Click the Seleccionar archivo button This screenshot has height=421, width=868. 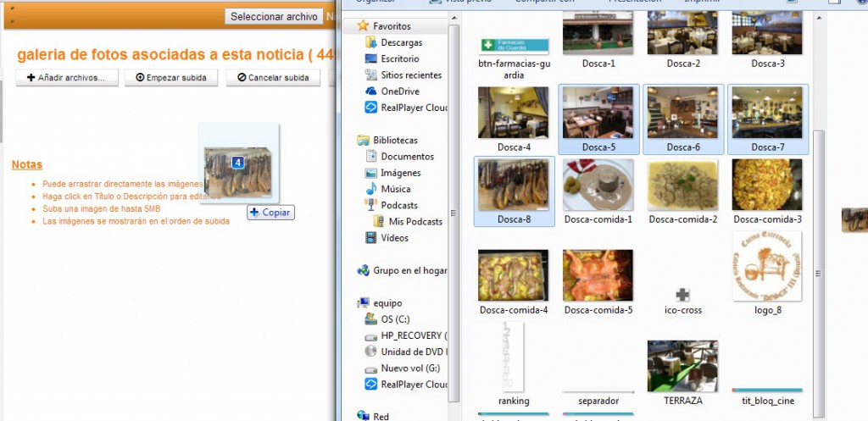coord(274,17)
